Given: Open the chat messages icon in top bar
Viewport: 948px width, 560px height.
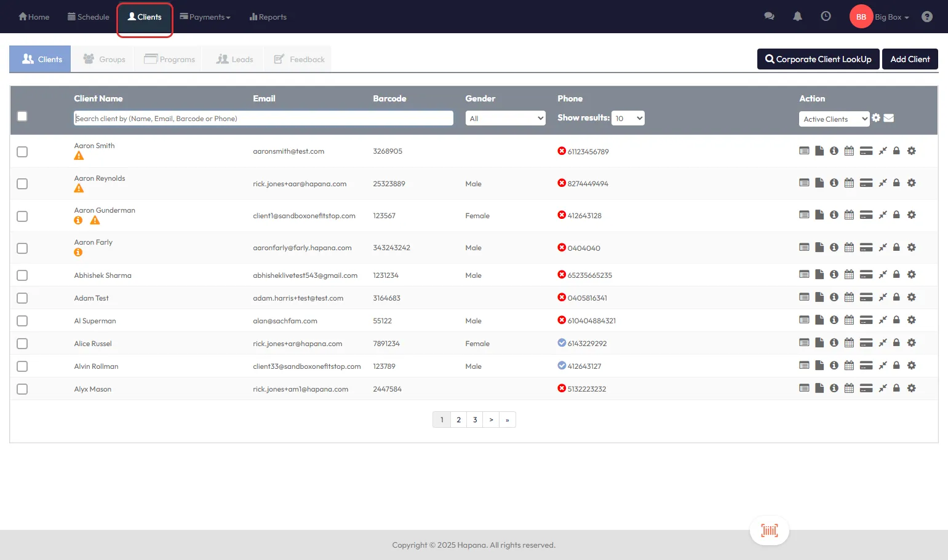Looking at the screenshot, I should 769,17.
